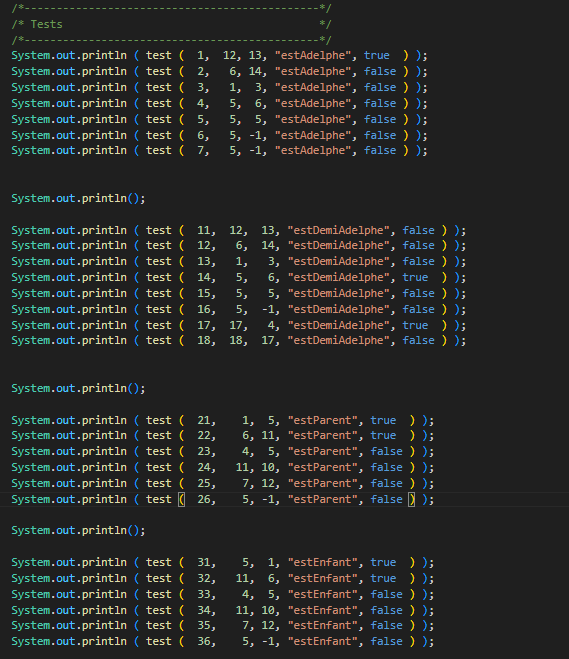
Task: Click "estDemiAdelphe" string in test 15 line
Action: point(339,293)
